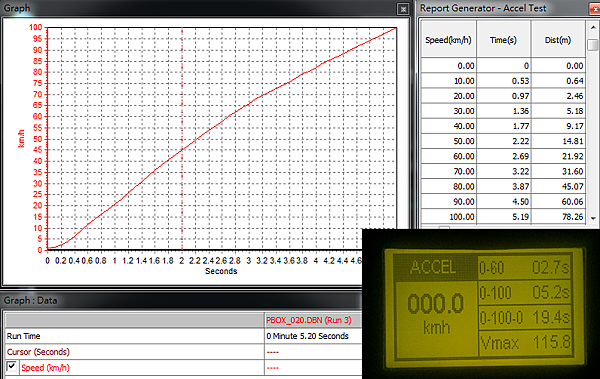Click the Graph panel title
The width and height of the screenshot is (600, 379).
[17, 8]
